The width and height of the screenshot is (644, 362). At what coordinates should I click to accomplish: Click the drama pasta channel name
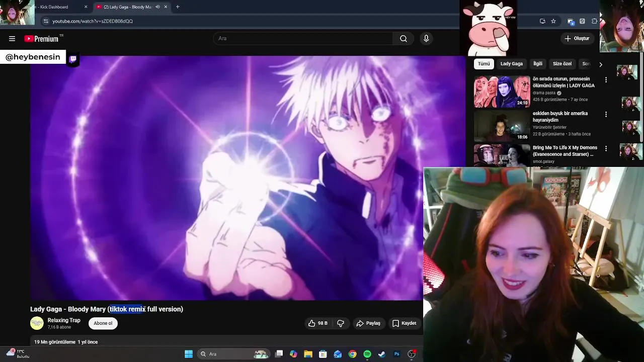tap(544, 93)
